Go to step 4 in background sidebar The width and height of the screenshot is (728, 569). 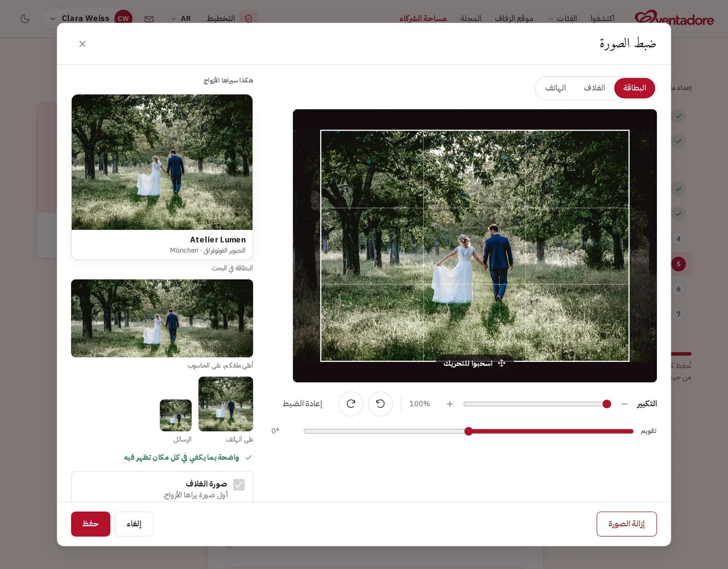(678, 239)
